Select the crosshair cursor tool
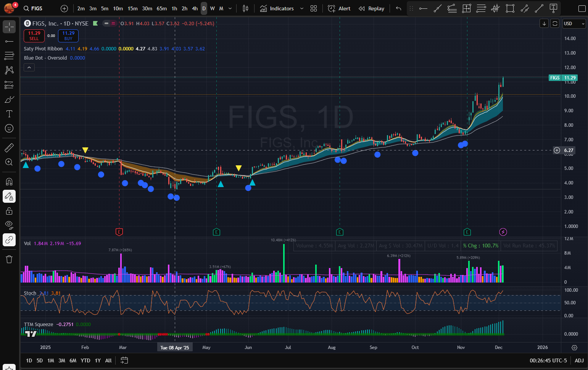Screen dimensions: 588x370 [9, 27]
